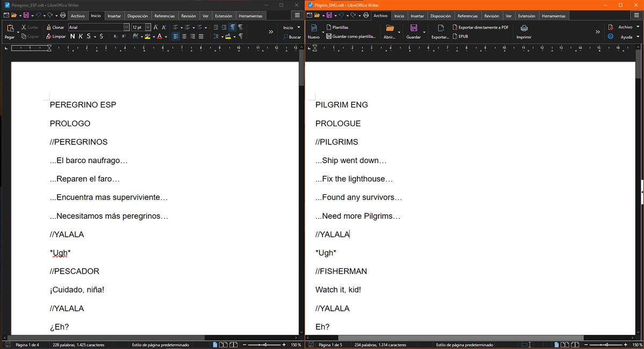644x349 pixels.
Task: Click Guardar icon in Pilgrim ribbon
Action: click(413, 28)
